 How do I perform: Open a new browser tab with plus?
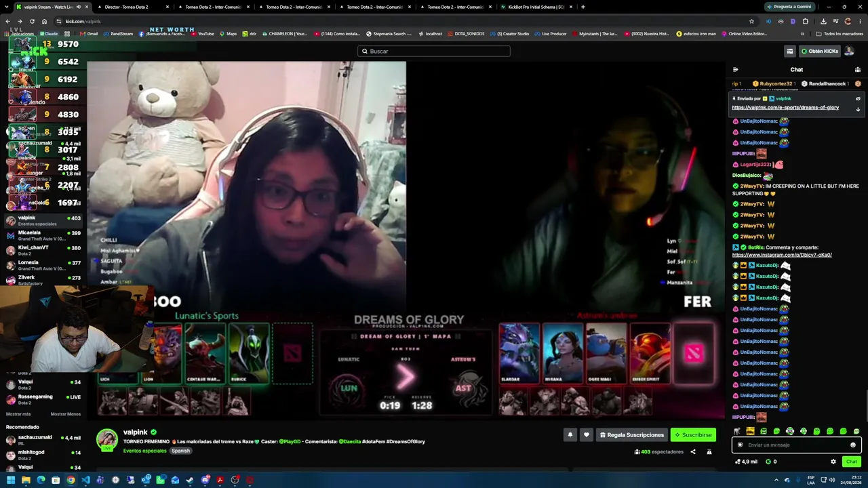pos(583,7)
